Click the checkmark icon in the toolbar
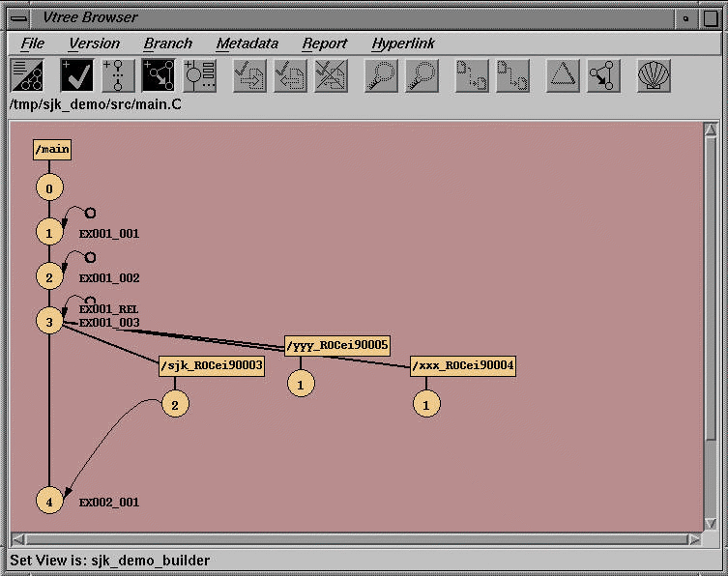Screen dimensions: 728x576 click(76, 75)
